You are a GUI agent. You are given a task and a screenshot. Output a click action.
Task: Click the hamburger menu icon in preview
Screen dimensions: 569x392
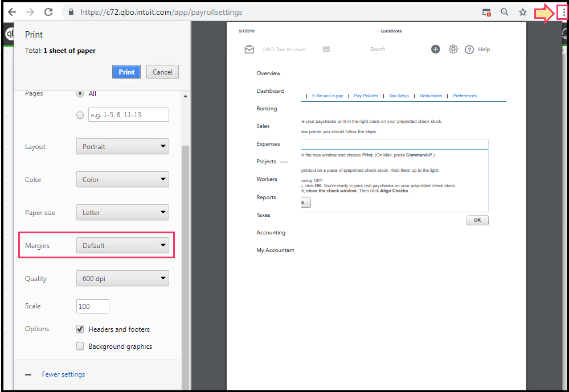pyautogui.click(x=326, y=49)
